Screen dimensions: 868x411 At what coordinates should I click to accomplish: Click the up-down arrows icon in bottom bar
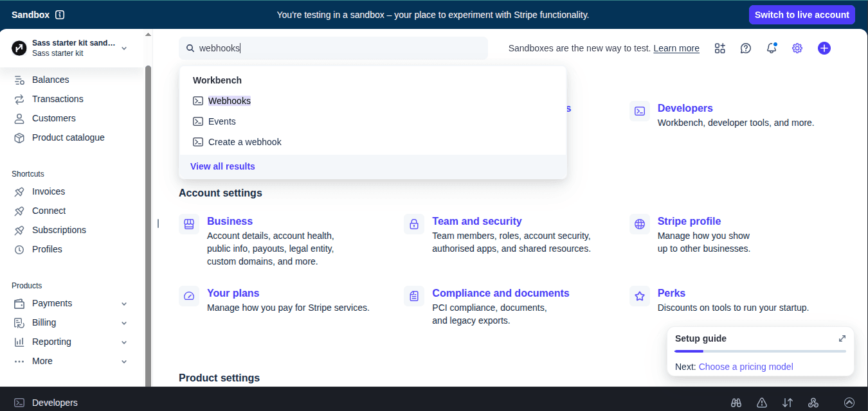788,403
